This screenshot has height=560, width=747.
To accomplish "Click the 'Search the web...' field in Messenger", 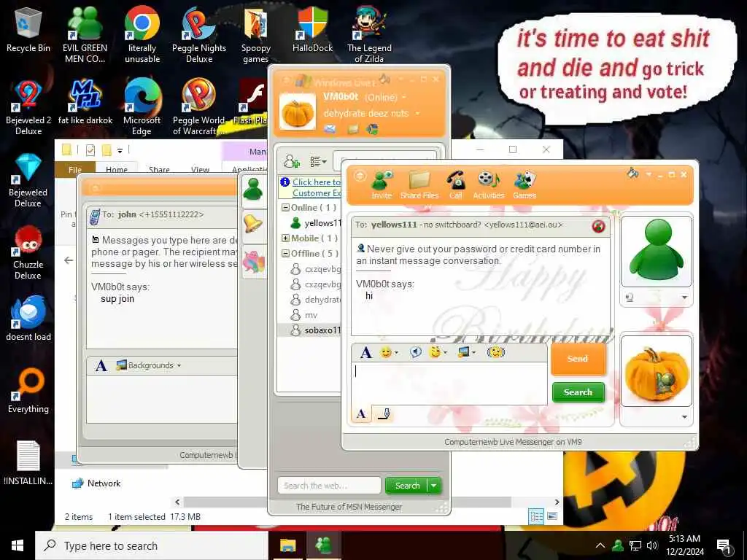I will pyautogui.click(x=329, y=486).
